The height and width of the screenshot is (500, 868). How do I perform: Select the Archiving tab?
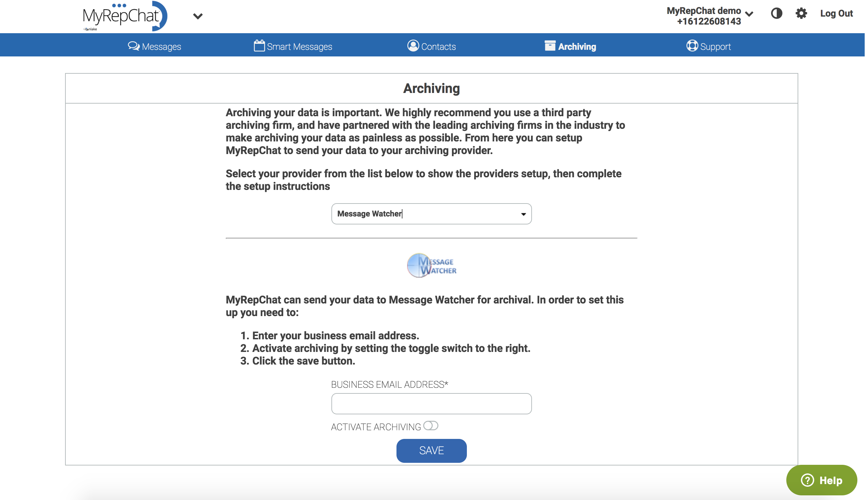click(x=570, y=46)
